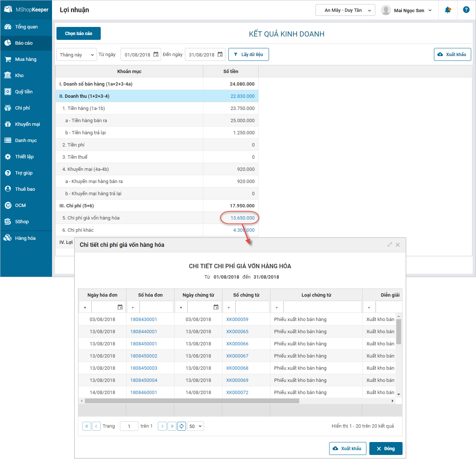Select Quỹ tiền in sidebar
The width and height of the screenshot is (476, 459).
click(24, 92)
